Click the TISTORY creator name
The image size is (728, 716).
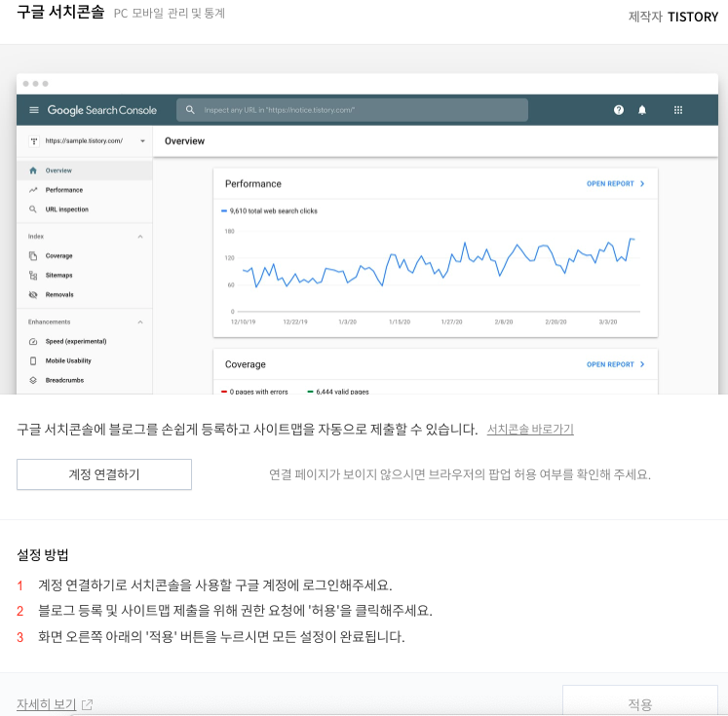click(693, 18)
